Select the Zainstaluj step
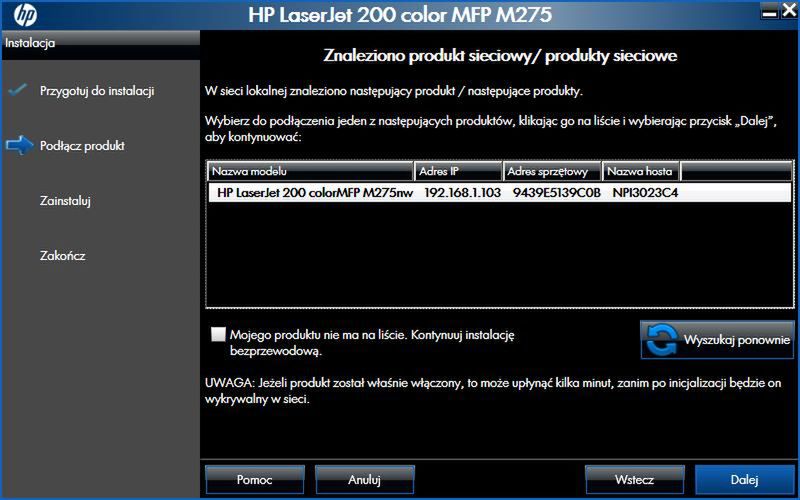The height and width of the screenshot is (500, 800). point(65,201)
